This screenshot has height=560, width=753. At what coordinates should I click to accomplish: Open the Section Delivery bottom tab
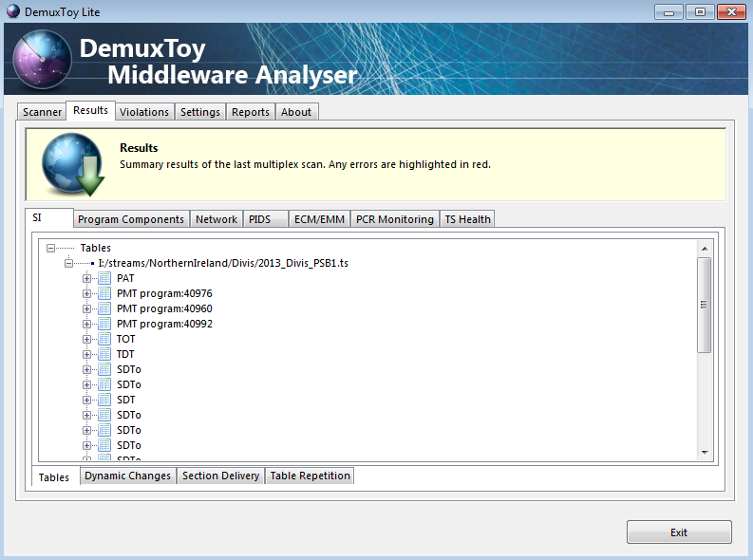pos(220,476)
